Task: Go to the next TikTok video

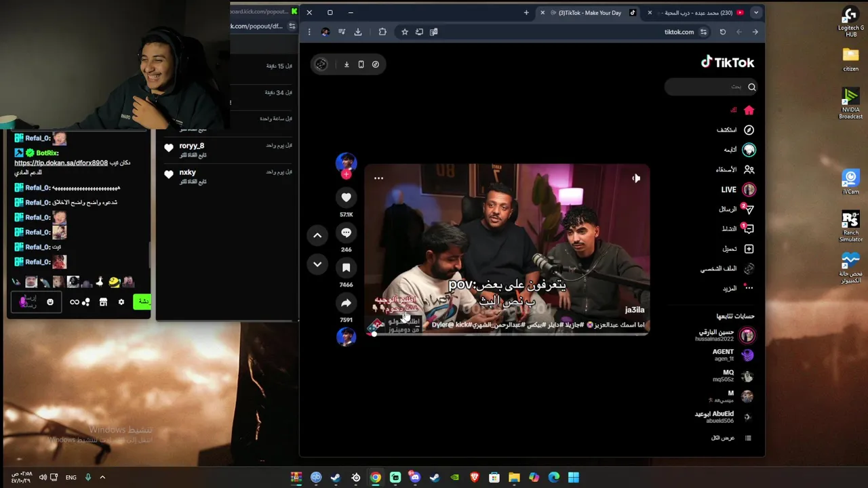Action: click(317, 264)
